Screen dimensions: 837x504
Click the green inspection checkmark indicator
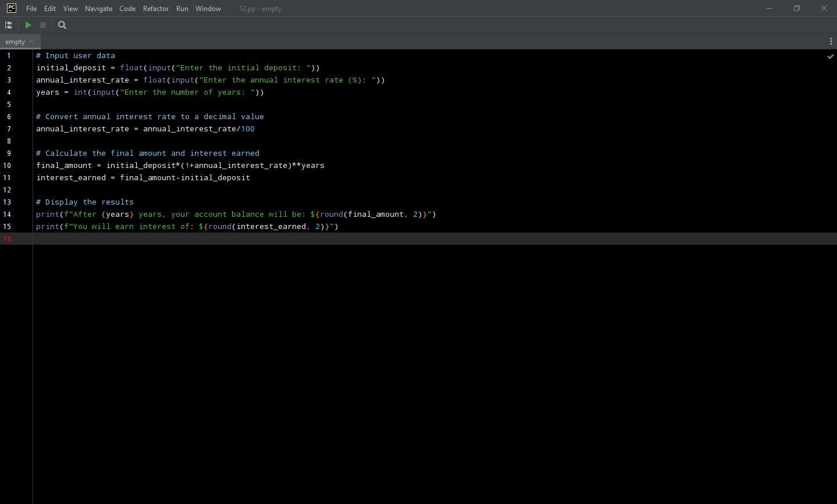coord(830,56)
